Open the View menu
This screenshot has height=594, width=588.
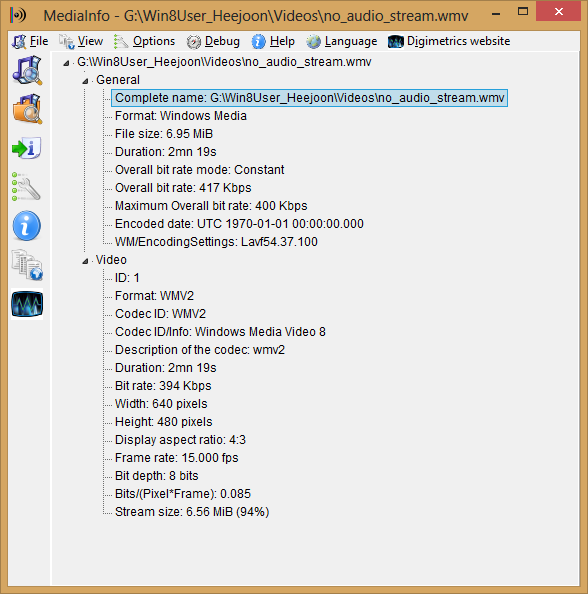click(90, 41)
